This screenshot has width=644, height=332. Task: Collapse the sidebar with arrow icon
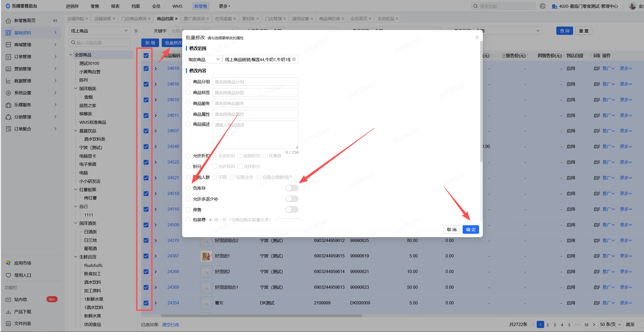(x=55, y=20)
